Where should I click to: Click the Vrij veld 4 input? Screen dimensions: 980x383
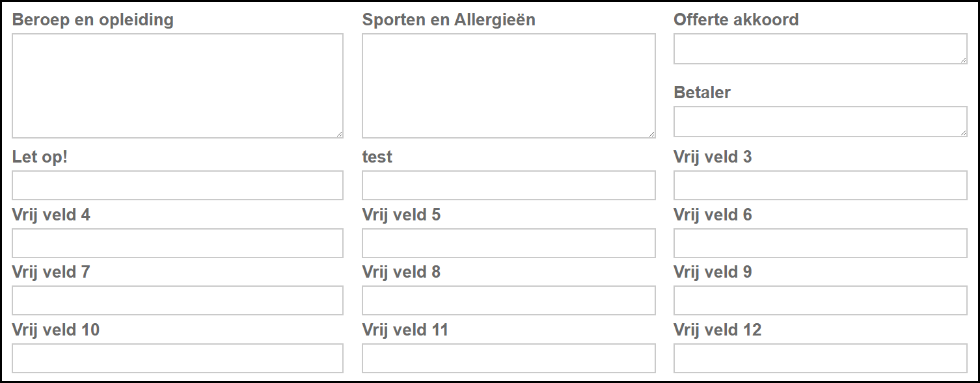click(177, 243)
